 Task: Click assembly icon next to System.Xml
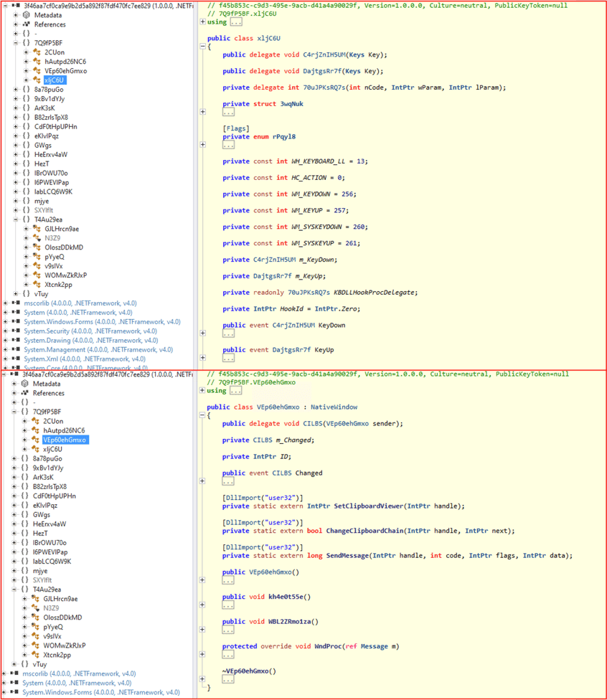pyautogui.click(x=16, y=359)
